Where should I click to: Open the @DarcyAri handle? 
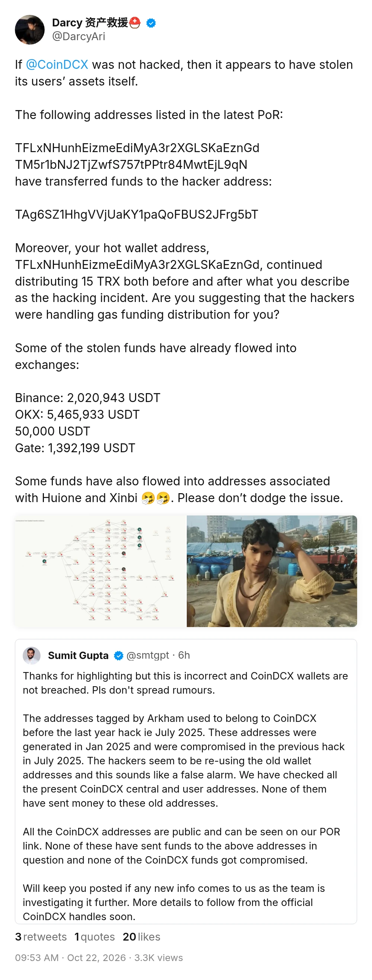click(x=79, y=36)
